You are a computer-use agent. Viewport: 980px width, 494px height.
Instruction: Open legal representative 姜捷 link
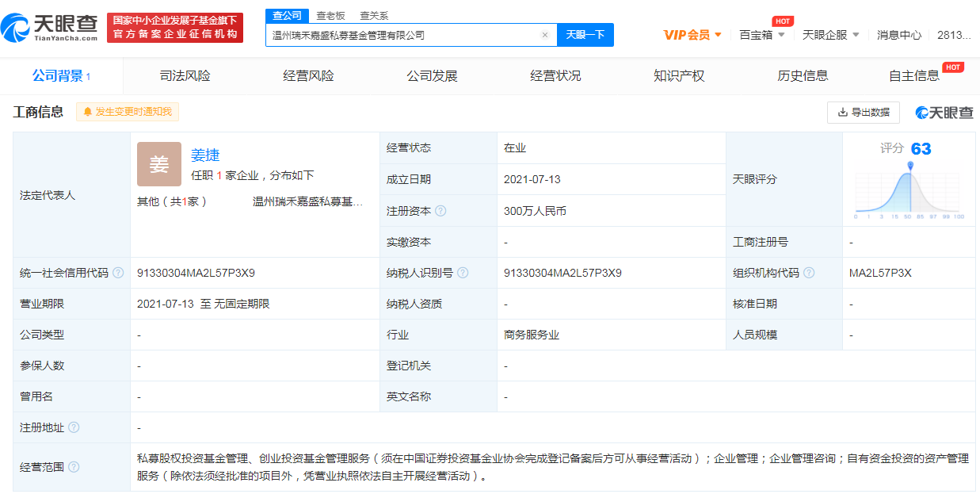pyautogui.click(x=205, y=155)
